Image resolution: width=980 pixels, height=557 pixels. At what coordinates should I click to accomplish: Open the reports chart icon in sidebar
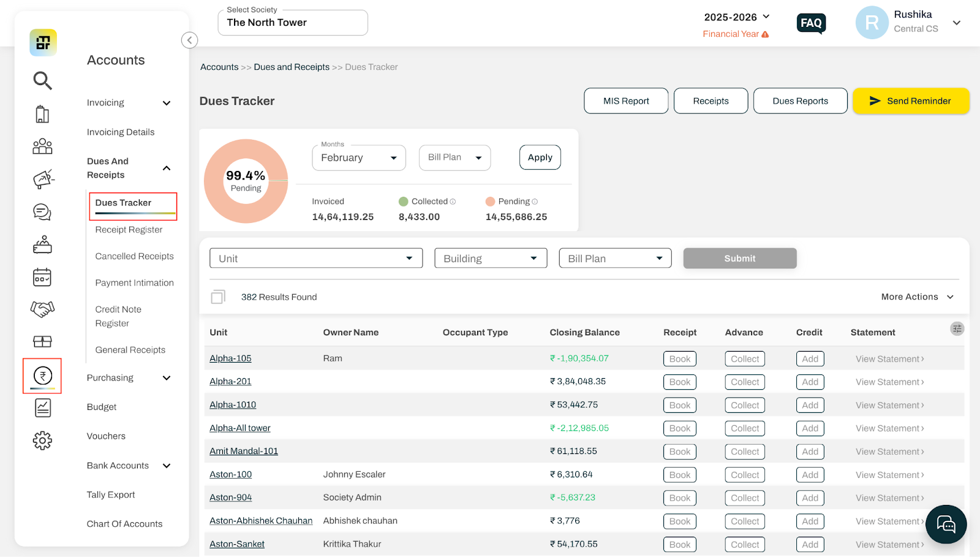pos(43,407)
